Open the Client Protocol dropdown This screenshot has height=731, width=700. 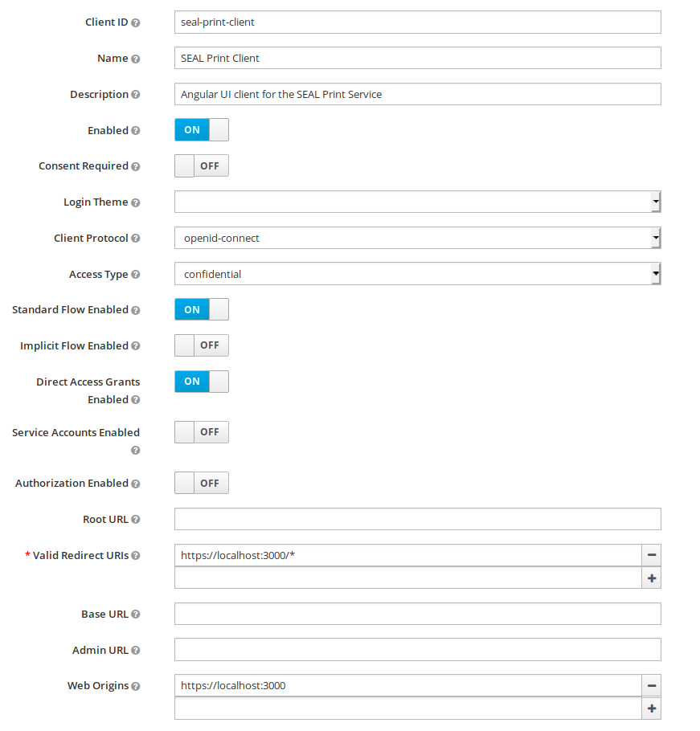(417, 238)
